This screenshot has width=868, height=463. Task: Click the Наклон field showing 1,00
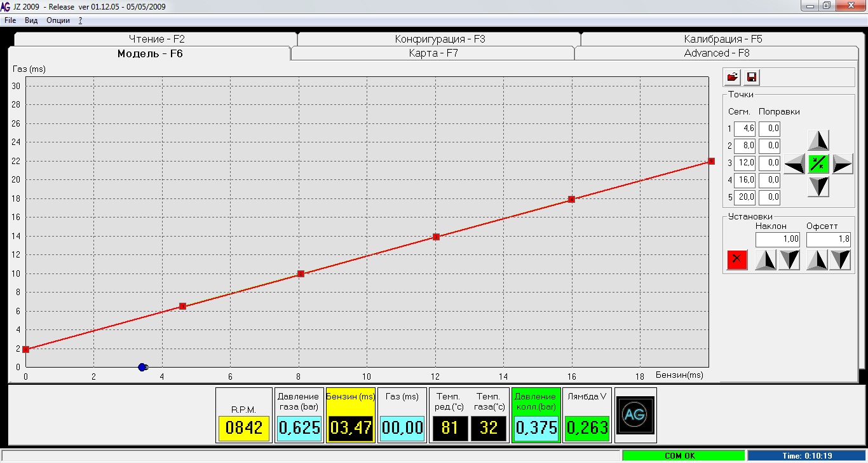pos(777,240)
